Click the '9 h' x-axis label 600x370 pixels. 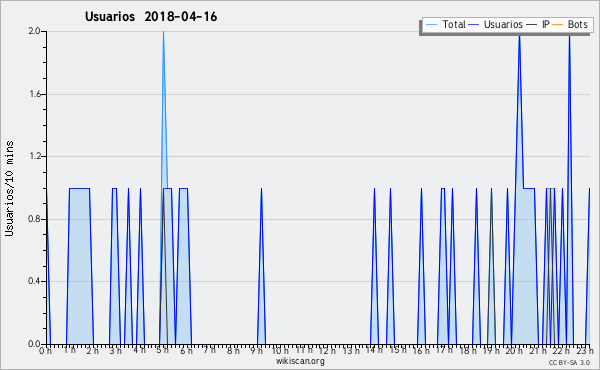[x=256, y=350]
